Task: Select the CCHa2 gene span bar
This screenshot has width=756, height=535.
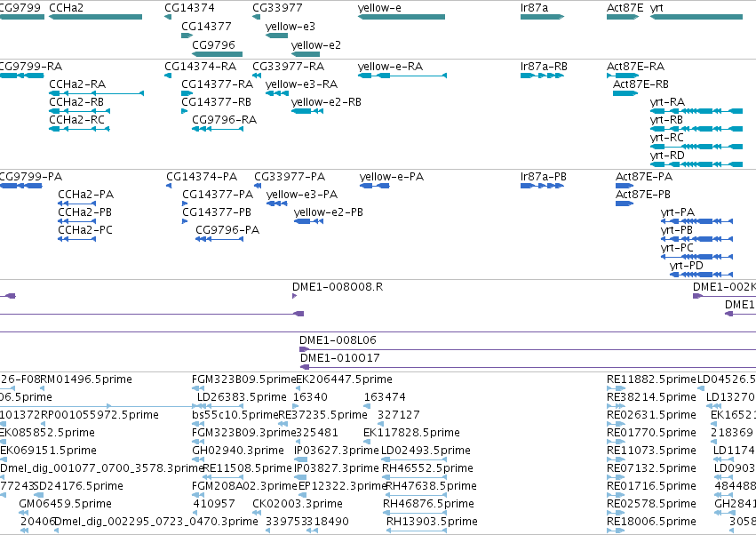Action: pyautogui.click(x=95, y=17)
